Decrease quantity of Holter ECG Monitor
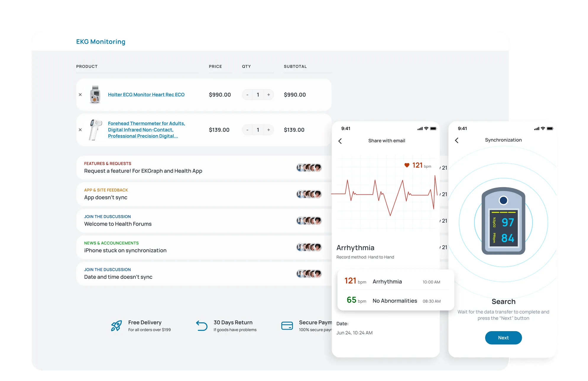 coord(247,95)
